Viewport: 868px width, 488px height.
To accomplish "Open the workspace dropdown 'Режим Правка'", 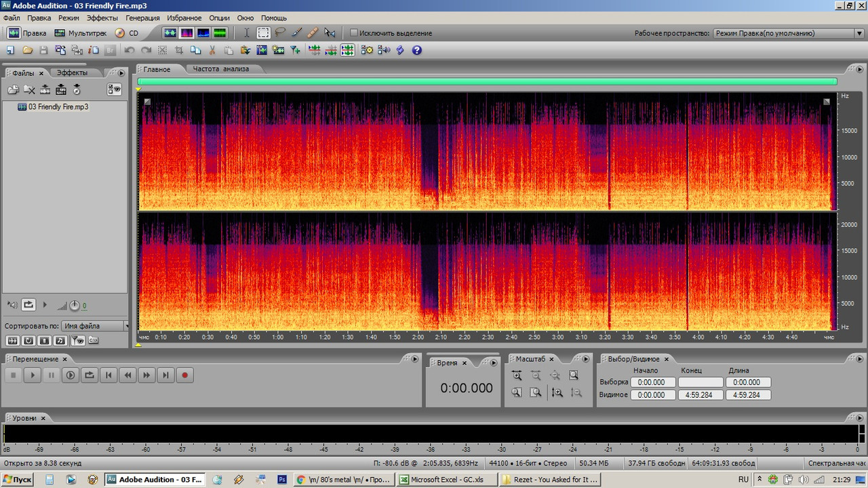I will coord(789,33).
